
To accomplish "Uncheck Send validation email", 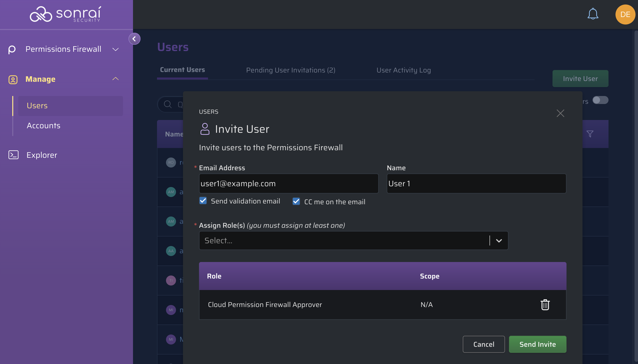I will point(203,201).
